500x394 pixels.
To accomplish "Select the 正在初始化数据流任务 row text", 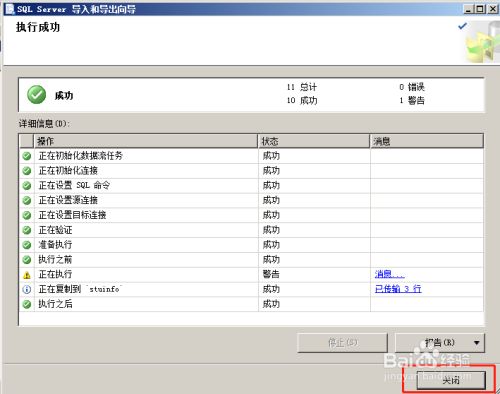I will point(81,156).
